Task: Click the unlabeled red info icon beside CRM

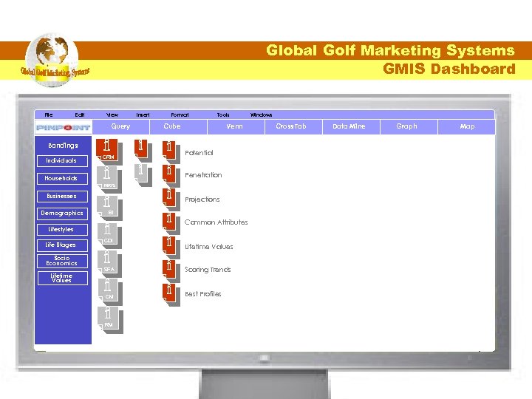Action: (x=143, y=150)
